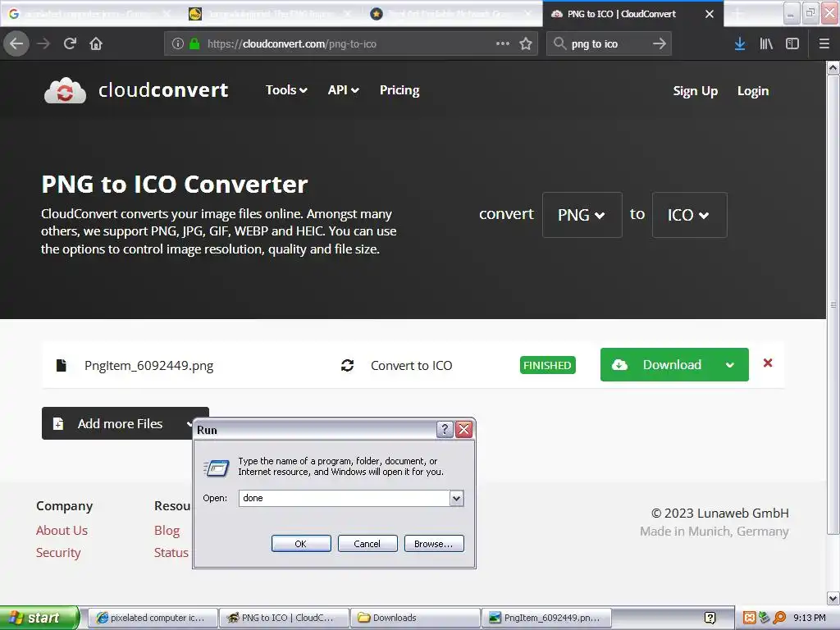The height and width of the screenshot is (630, 840).
Task: Expand the ICO target format dropdown
Action: point(689,215)
